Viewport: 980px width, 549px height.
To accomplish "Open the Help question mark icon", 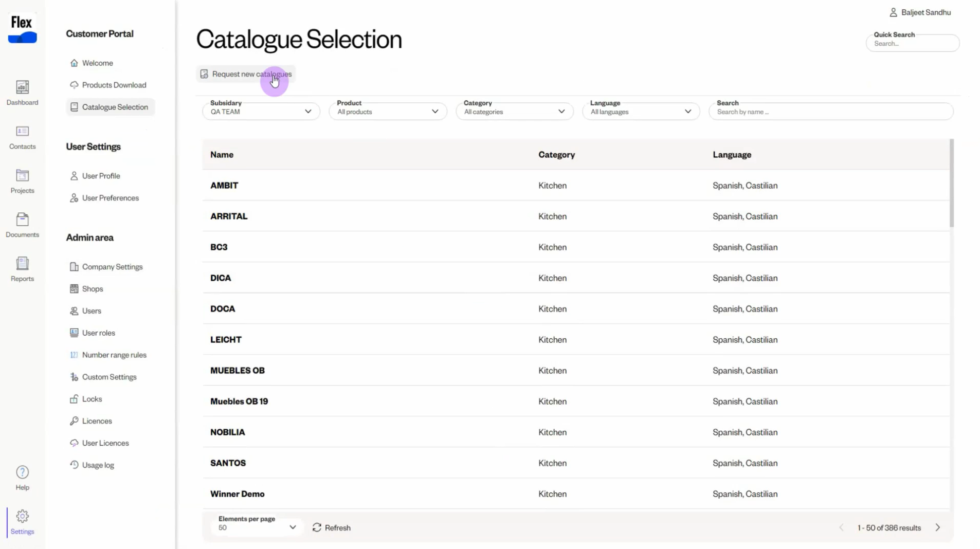I will 22,472.
